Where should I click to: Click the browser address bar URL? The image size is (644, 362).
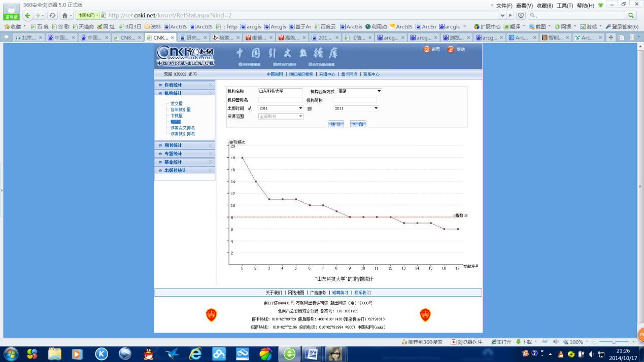pos(170,16)
